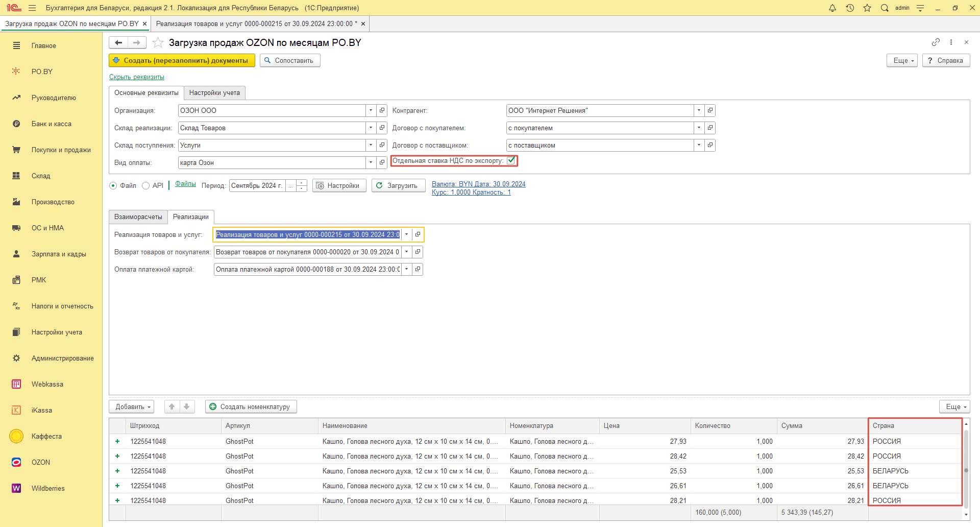Open Еще menu above table
The width and height of the screenshot is (980, 527).
pyautogui.click(x=954, y=406)
